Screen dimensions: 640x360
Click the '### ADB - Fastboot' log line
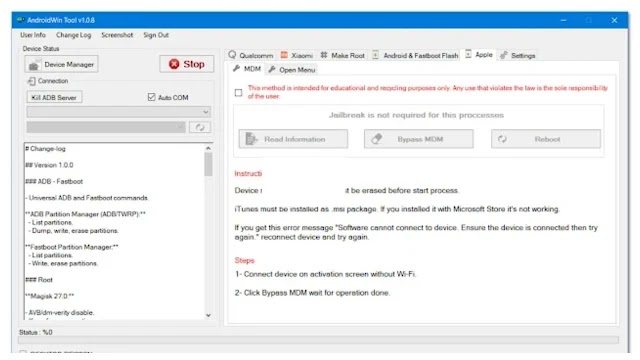[x=54, y=181]
